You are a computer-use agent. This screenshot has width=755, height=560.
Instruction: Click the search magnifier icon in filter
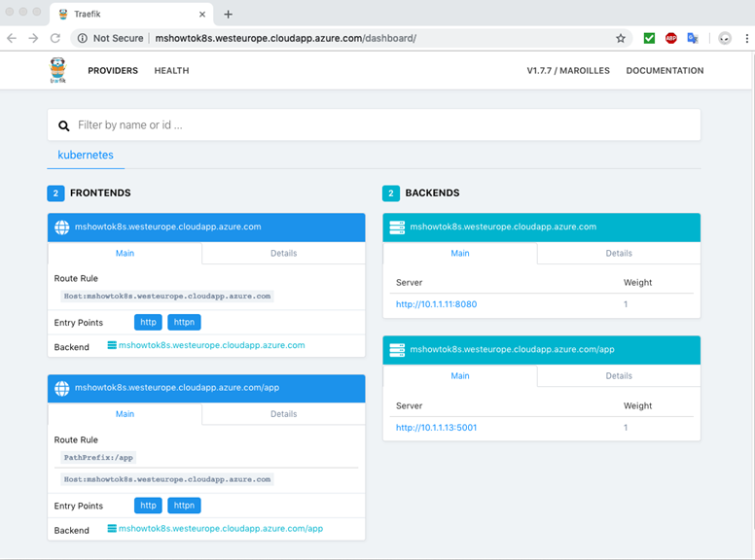pyautogui.click(x=63, y=125)
